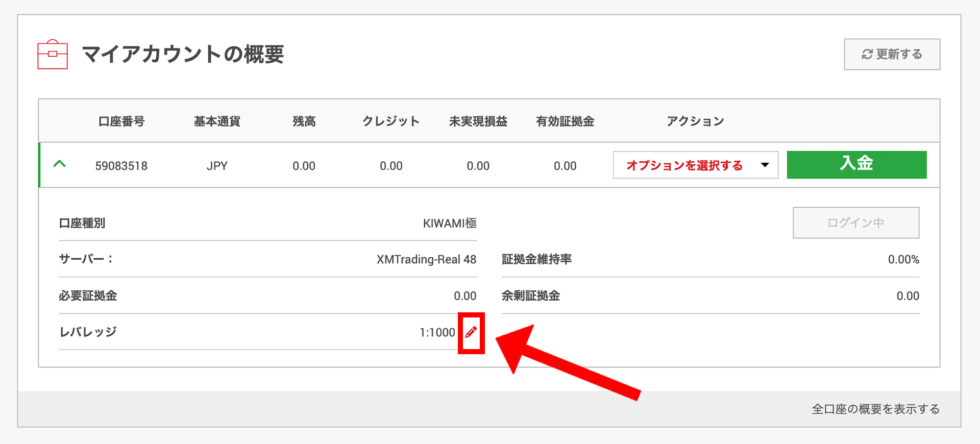Open the 全口座の概要を表示する link

click(x=875, y=409)
